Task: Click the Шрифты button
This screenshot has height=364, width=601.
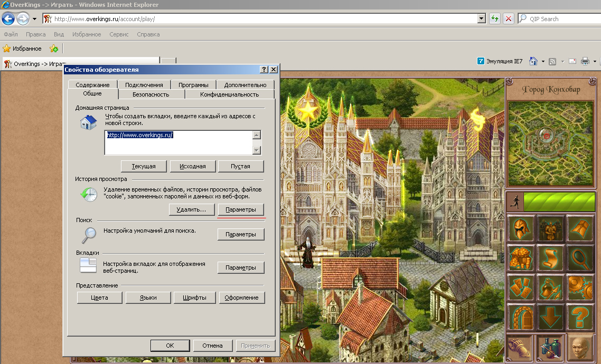Action: pyautogui.click(x=195, y=298)
